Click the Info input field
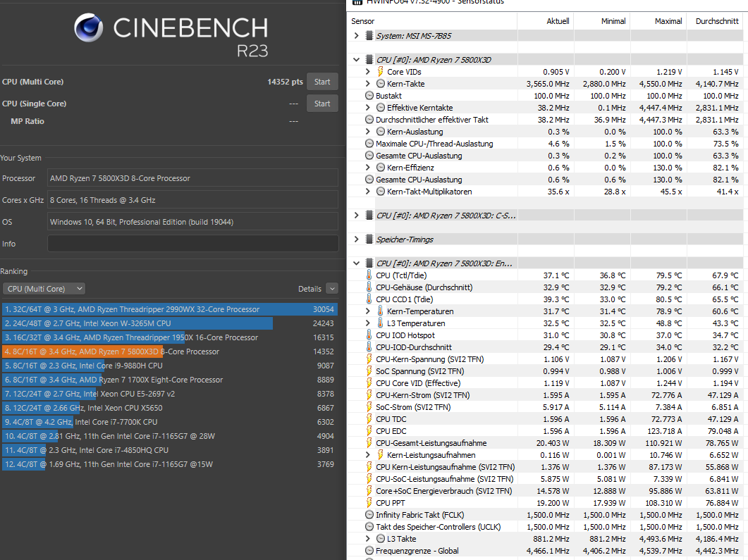The image size is (748, 560). [x=192, y=244]
